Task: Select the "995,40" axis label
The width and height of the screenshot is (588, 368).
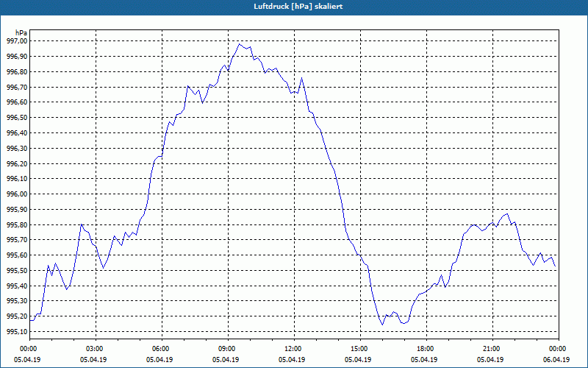Action: coord(17,286)
